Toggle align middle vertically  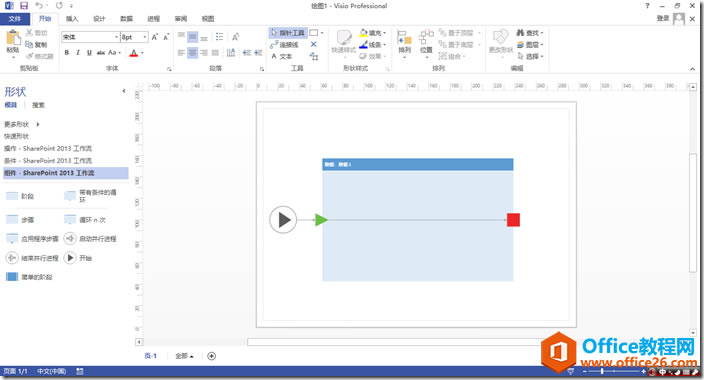tap(193, 36)
